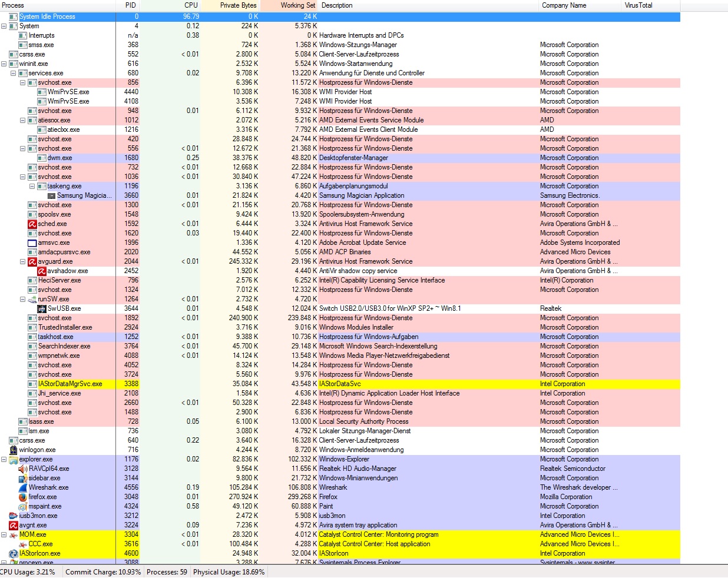Click the Avira icon beside sched.exe
This screenshot has width=728, height=578.
tap(32, 224)
